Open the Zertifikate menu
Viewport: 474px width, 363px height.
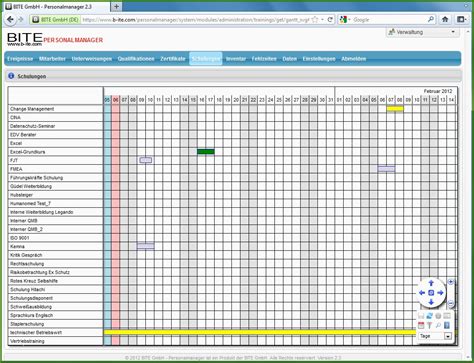coord(173,59)
